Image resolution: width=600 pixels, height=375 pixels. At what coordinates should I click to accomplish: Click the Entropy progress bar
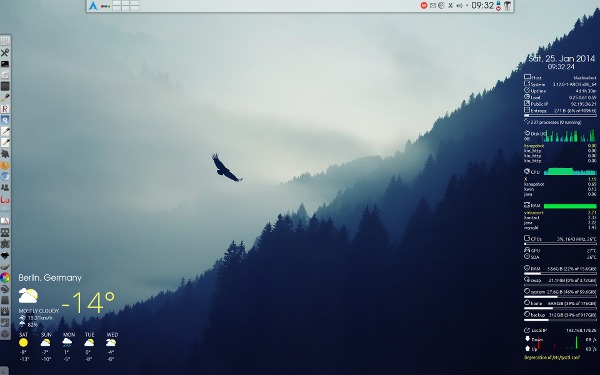[560, 115]
